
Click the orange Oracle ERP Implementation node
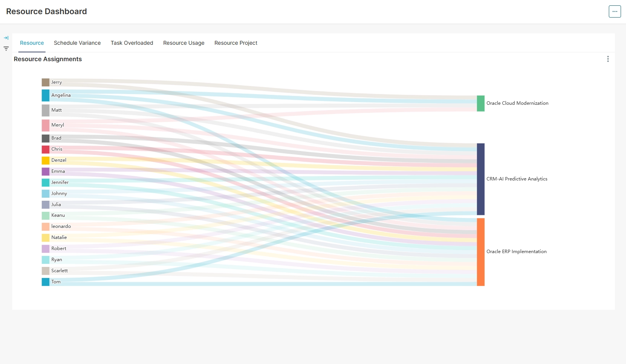point(480,252)
